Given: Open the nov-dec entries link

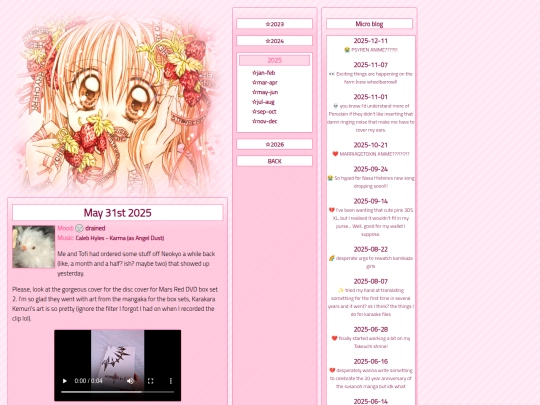Looking at the screenshot, I should pos(264,121).
